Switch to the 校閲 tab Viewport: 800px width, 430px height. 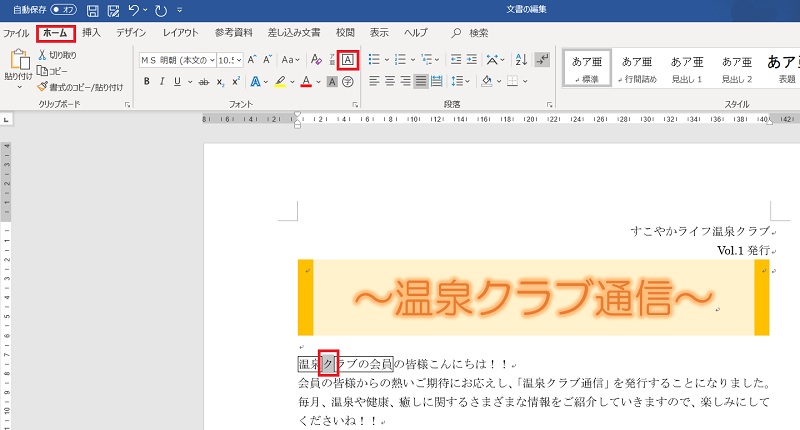click(345, 33)
